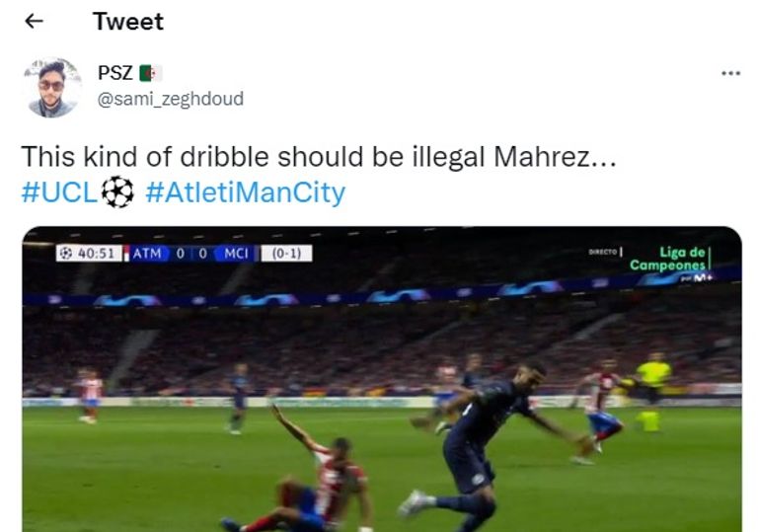
Task: Click the soccer ball emoji after #UCL
Action: pos(117,192)
